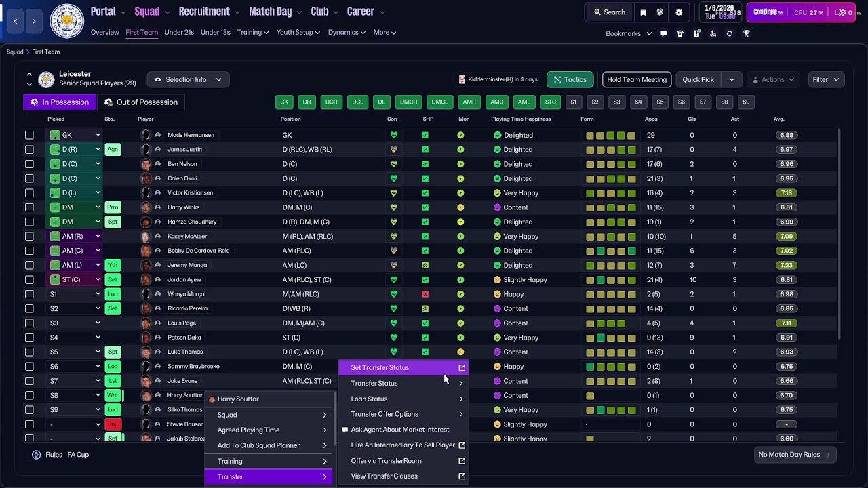Click the Leicester crest beside Senior Squad Players
868x488 pixels.
pyautogui.click(x=46, y=79)
